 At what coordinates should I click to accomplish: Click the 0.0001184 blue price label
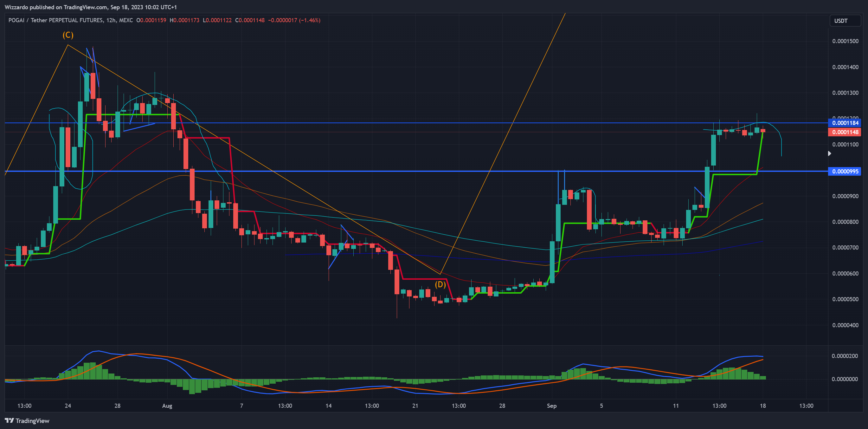(x=845, y=123)
